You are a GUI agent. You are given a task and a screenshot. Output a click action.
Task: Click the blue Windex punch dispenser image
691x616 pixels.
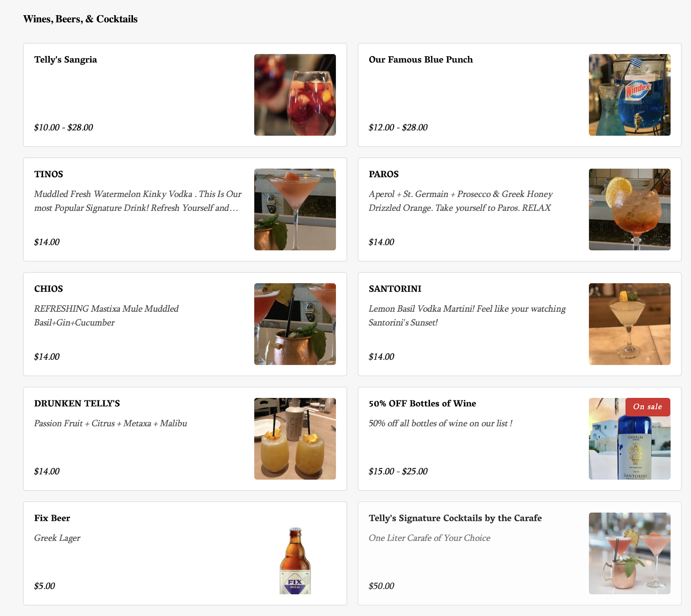click(630, 95)
